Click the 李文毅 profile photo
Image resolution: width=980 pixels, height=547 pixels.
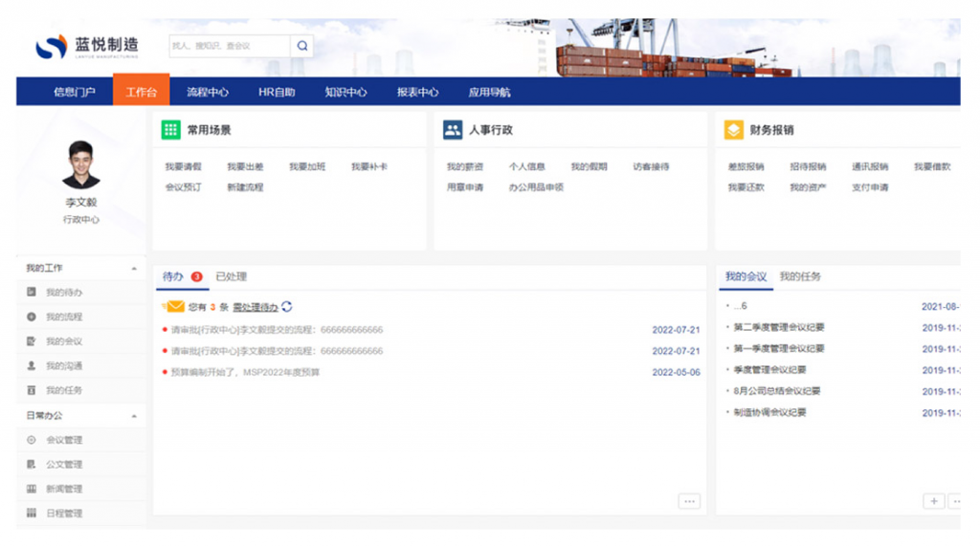(81, 164)
